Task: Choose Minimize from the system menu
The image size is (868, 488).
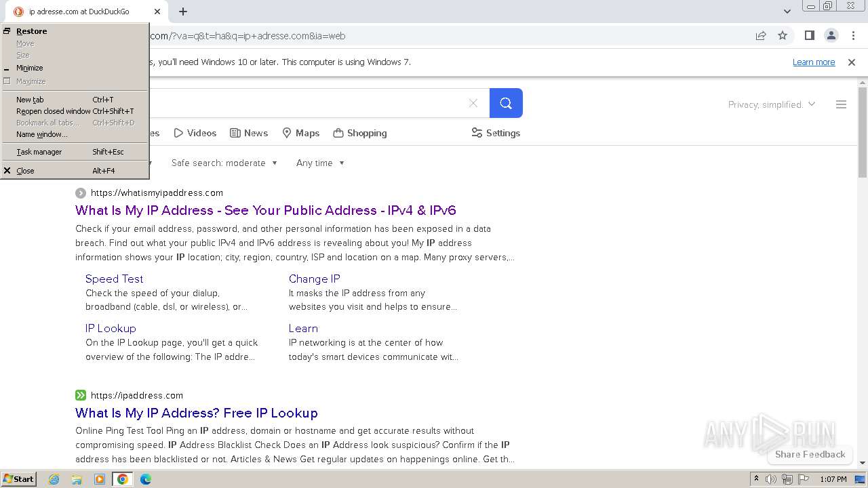Action: click(75, 68)
